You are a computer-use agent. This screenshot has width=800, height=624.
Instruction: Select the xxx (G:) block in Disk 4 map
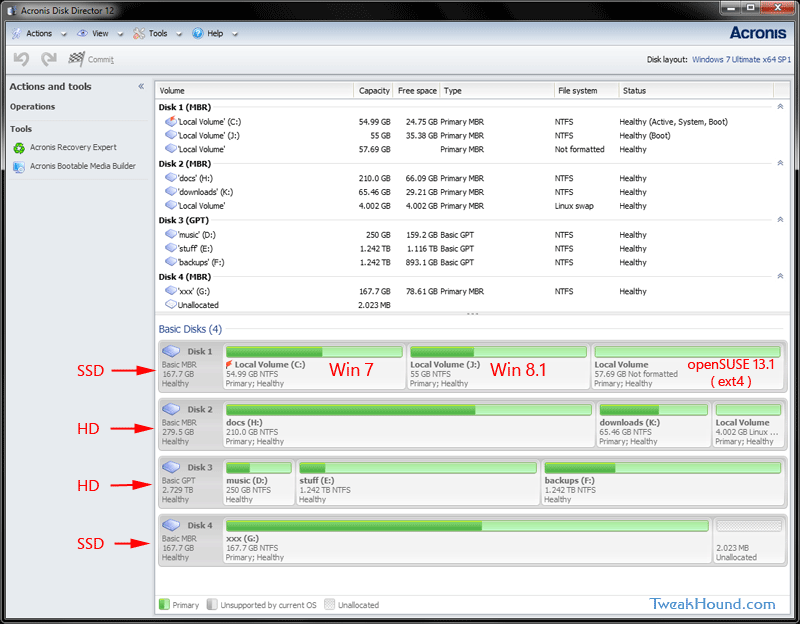[x=467, y=541]
